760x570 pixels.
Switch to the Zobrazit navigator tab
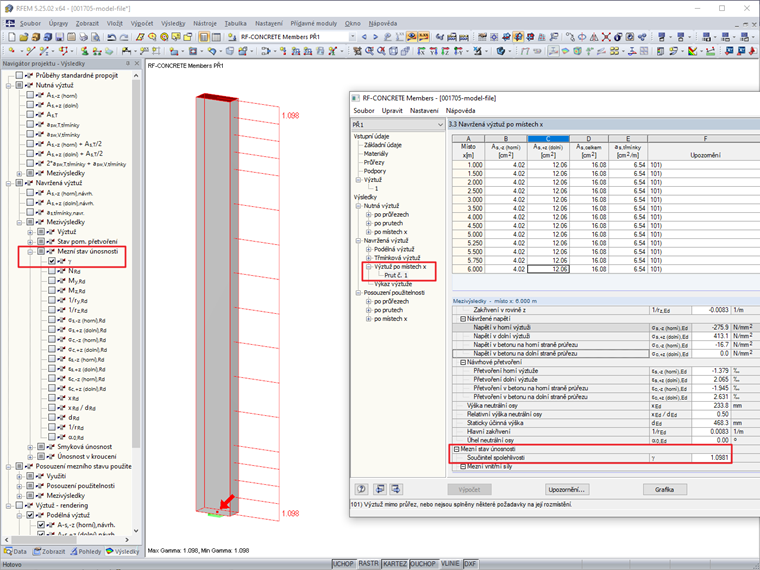(49, 552)
